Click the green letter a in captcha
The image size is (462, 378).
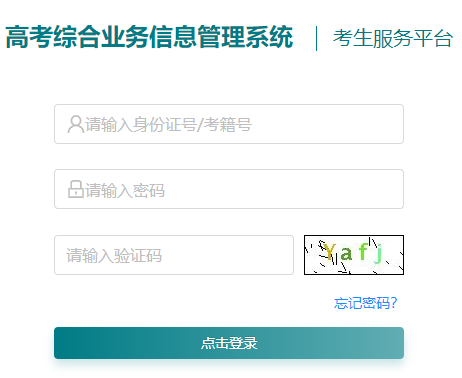click(346, 253)
